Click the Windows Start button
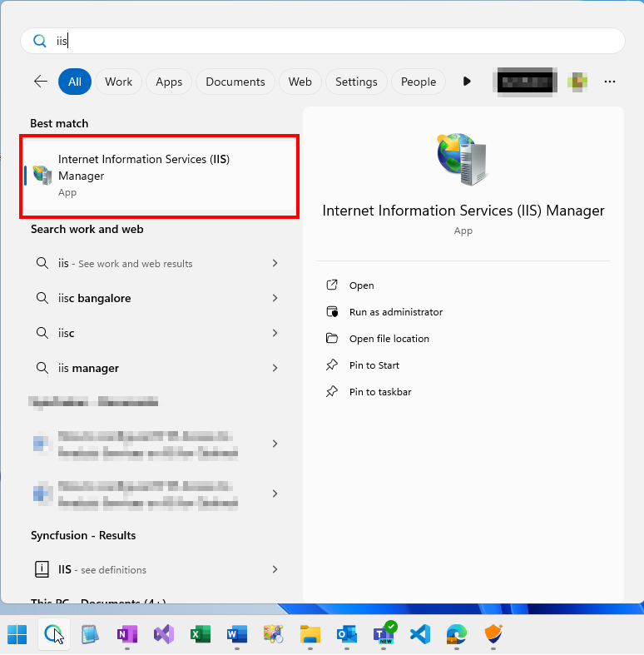This screenshot has height=655, width=644. tap(17, 635)
